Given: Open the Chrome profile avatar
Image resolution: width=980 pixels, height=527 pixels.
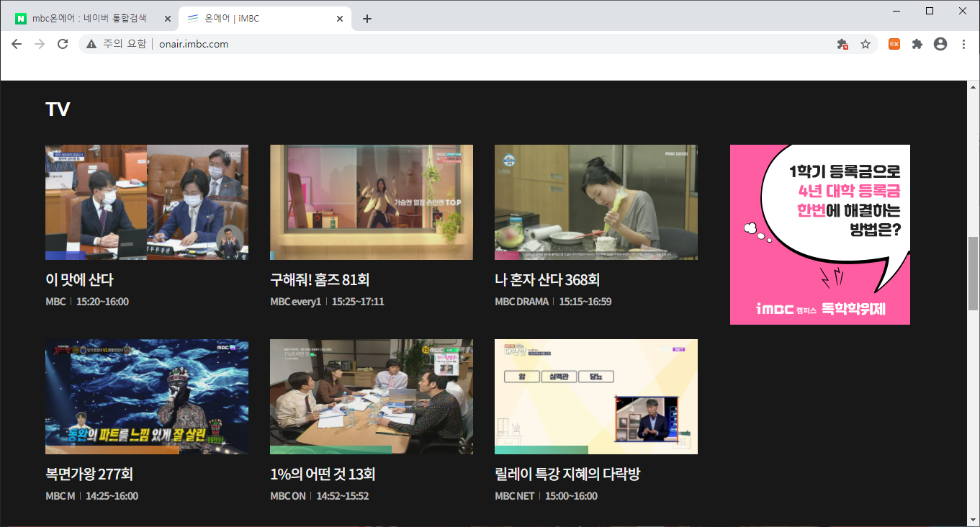Looking at the screenshot, I should pyautogui.click(x=940, y=44).
